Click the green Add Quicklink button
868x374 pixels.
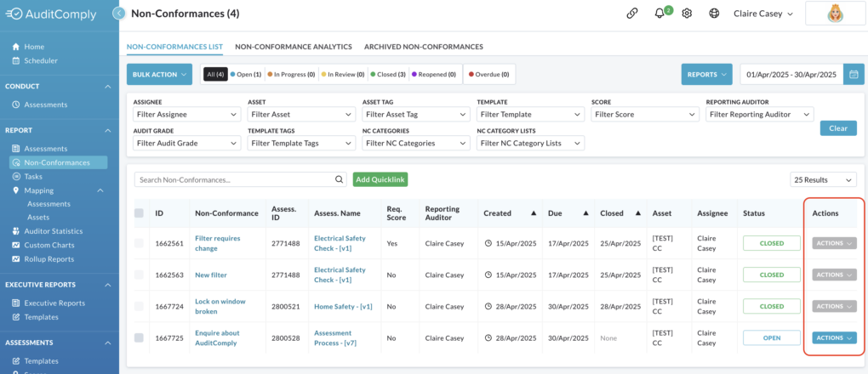(x=380, y=179)
